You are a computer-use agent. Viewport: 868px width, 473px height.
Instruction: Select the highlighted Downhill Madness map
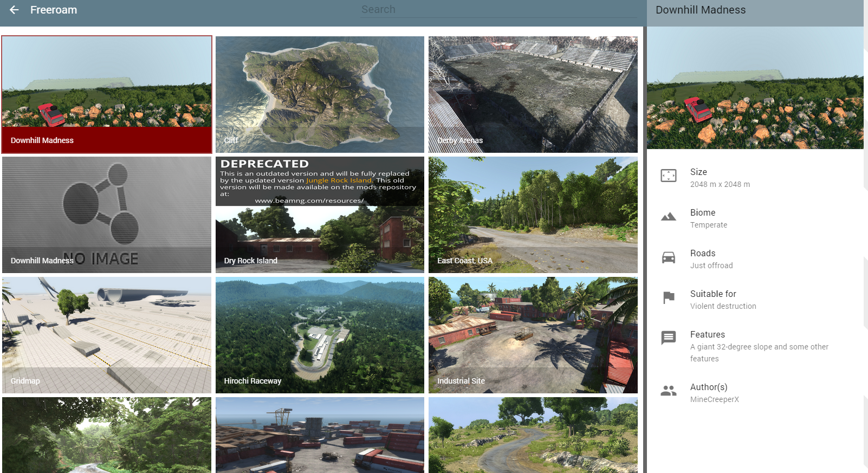coord(107,95)
